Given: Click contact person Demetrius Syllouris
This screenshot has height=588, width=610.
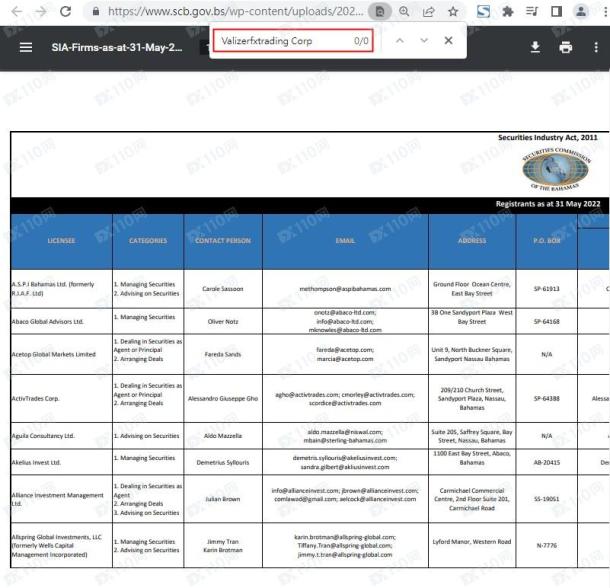Looking at the screenshot, I should click(223, 463).
